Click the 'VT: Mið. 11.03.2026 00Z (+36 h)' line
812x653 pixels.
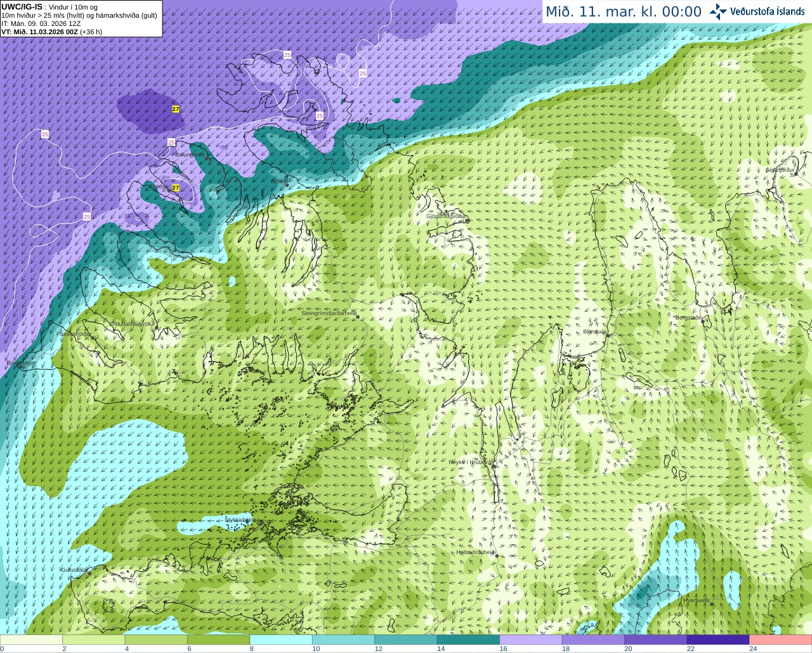[51, 32]
